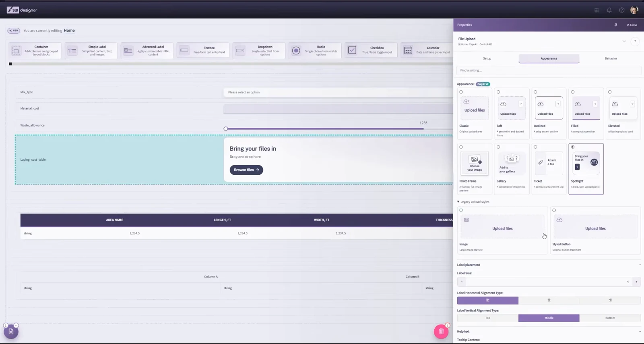Image resolution: width=644 pixels, height=344 pixels.
Task: Open the document icon at bottom left
Action: click(11, 332)
